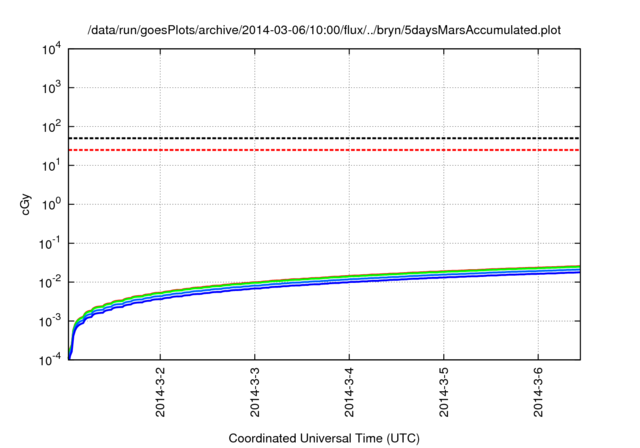Image resolution: width=640 pixels, height=448 pixels.
Task: Click the black dashed threshold line
Action: (324, 138)
